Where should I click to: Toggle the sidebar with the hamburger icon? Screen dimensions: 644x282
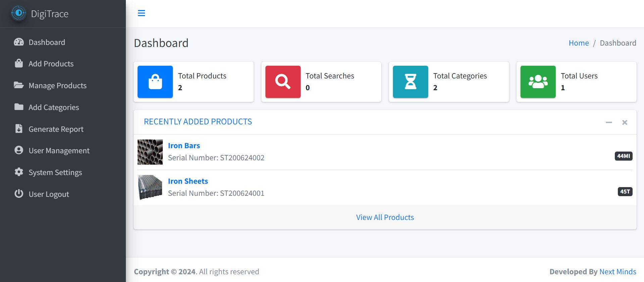coord(141,13)
